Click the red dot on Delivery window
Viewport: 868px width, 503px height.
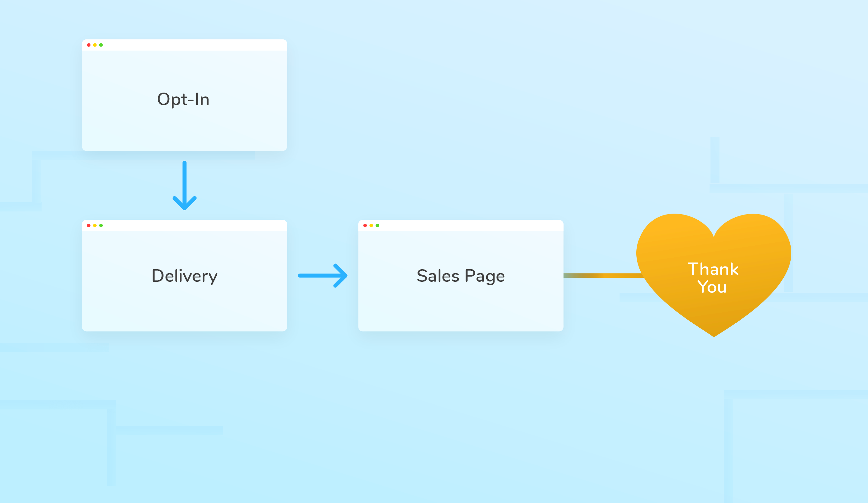(x=89, y=225)
